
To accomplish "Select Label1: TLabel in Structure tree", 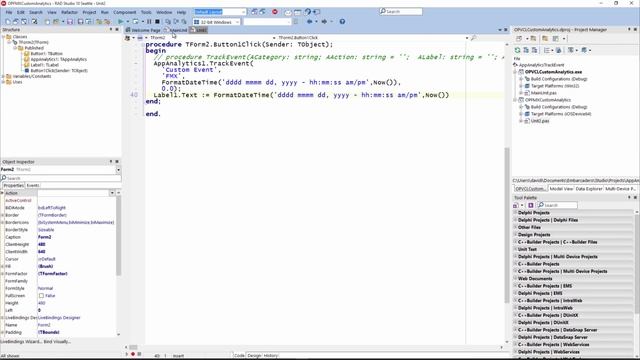I will [x=45, y=65].
